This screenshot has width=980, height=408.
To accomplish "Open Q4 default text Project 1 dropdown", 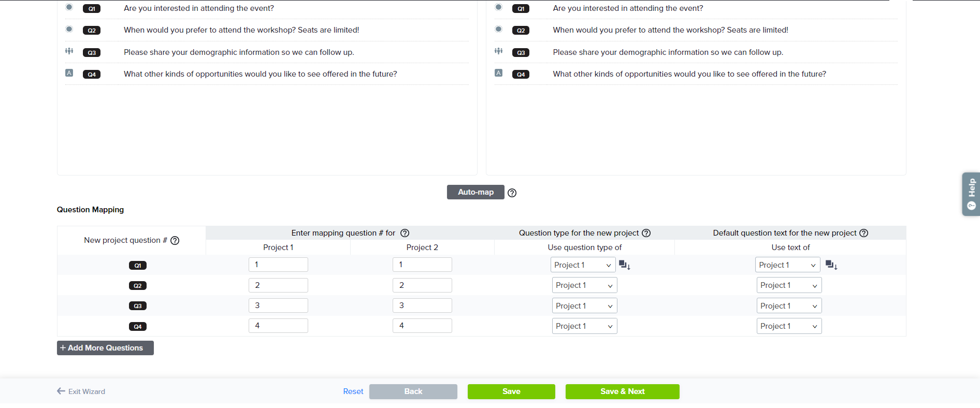I will (x=789, y=326).
